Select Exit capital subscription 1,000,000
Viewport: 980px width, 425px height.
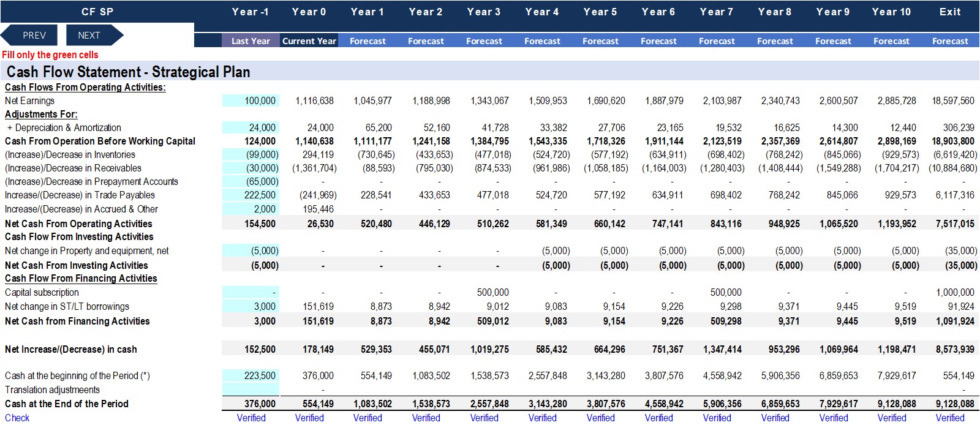(x=955, y=292)
